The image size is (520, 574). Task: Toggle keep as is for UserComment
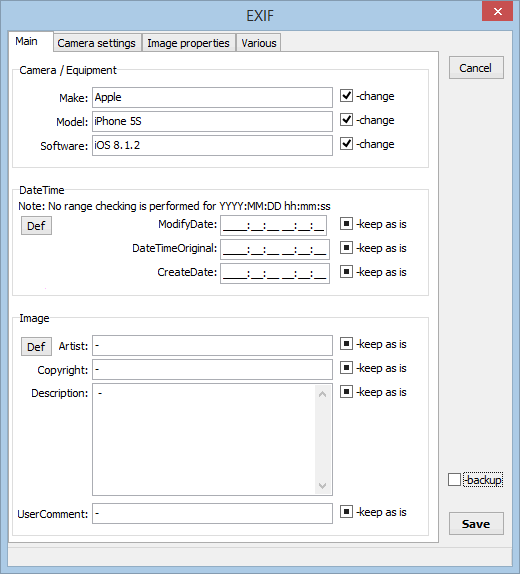346,512
